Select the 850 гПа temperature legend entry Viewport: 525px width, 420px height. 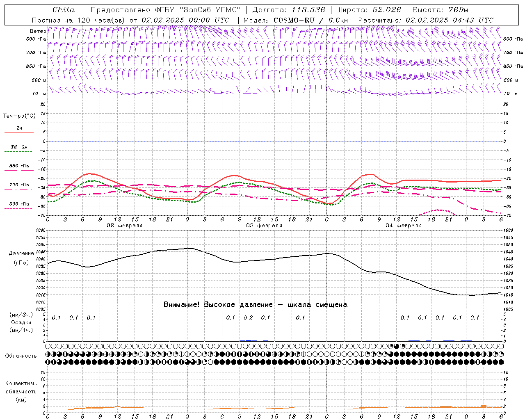point(19,166)
